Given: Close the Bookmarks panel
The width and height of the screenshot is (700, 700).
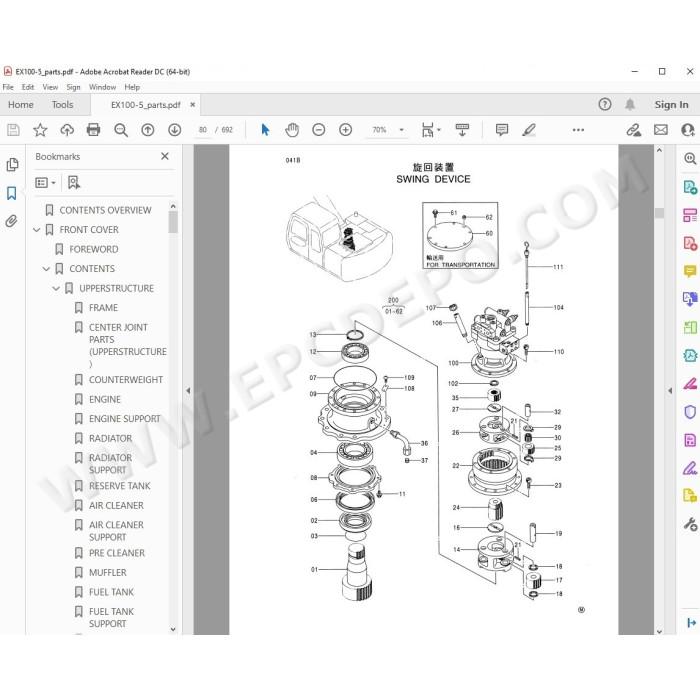Looking at the screenshot, I should click(x=165, y=156).
